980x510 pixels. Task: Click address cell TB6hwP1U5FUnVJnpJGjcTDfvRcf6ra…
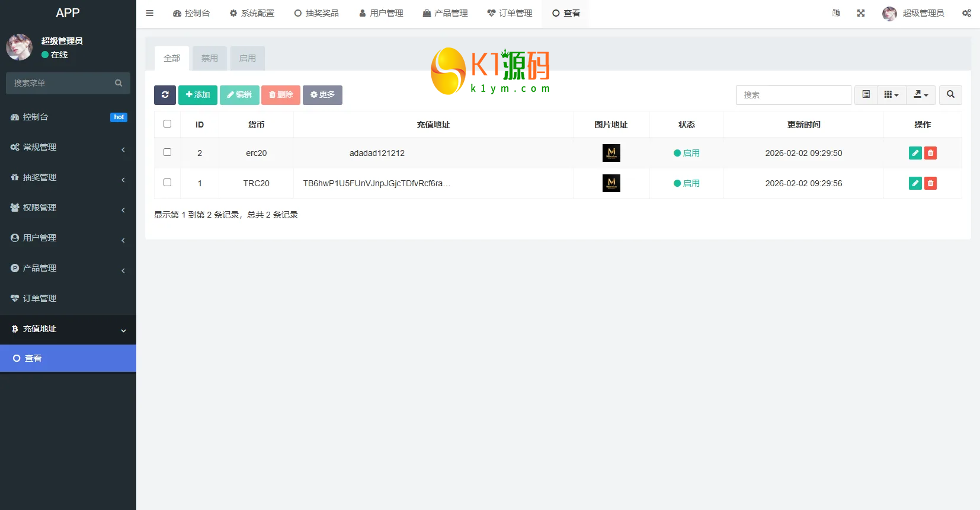pos(377,183)
